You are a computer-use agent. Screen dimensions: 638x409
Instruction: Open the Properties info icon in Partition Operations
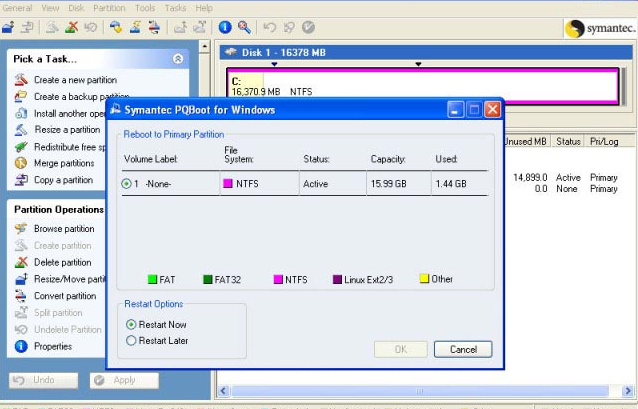(20, 346)
